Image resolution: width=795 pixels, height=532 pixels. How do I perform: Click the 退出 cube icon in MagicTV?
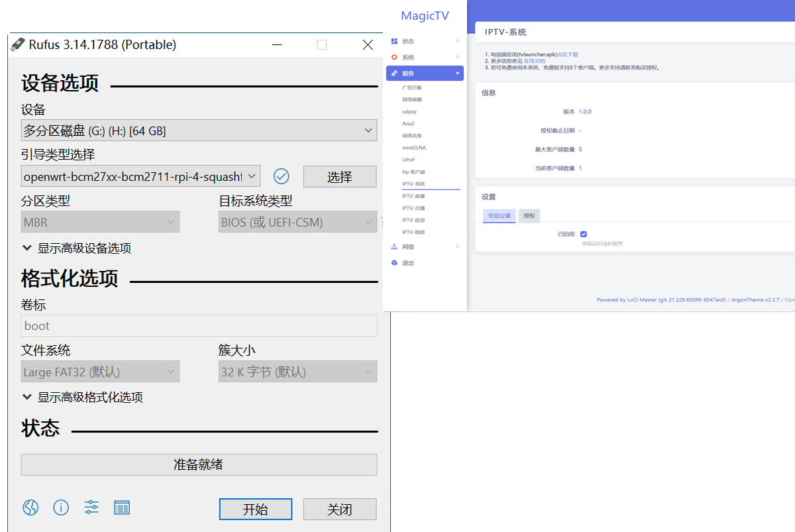tap(394, 263)
